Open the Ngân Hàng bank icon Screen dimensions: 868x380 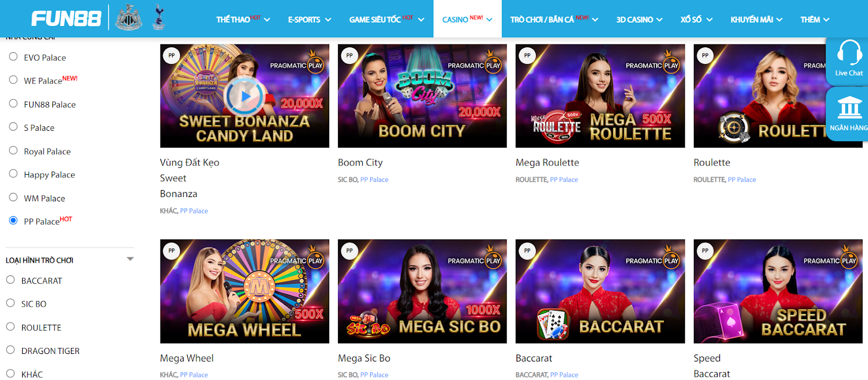(849, 107)
